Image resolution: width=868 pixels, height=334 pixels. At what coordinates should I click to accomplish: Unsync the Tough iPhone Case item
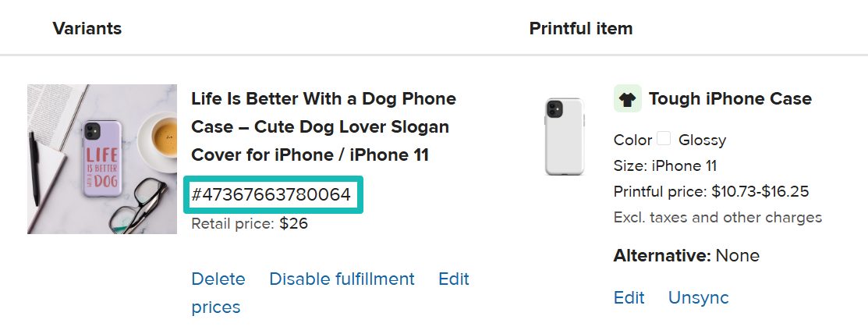tap(698, 298)
